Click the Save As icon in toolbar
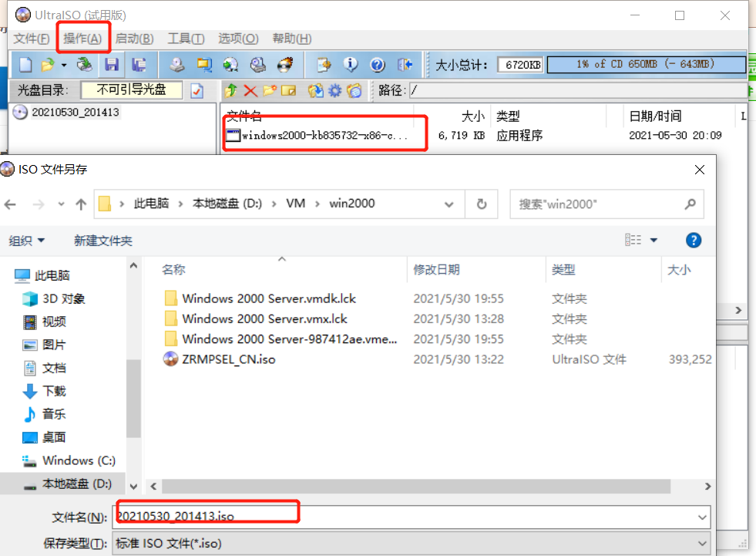Image resolution: width=756 pixels, height=556 pixels. pos(139,64)
